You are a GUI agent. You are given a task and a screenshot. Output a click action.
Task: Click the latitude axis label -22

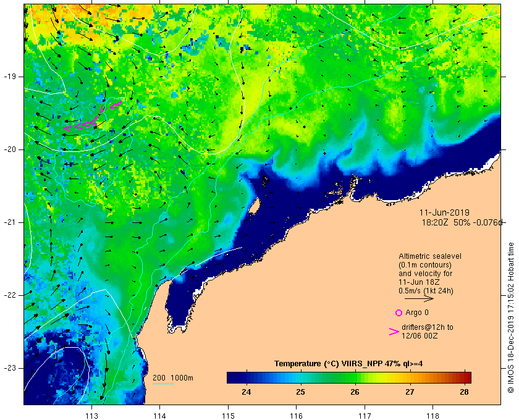pyautogui.click(x=10, y=295)
